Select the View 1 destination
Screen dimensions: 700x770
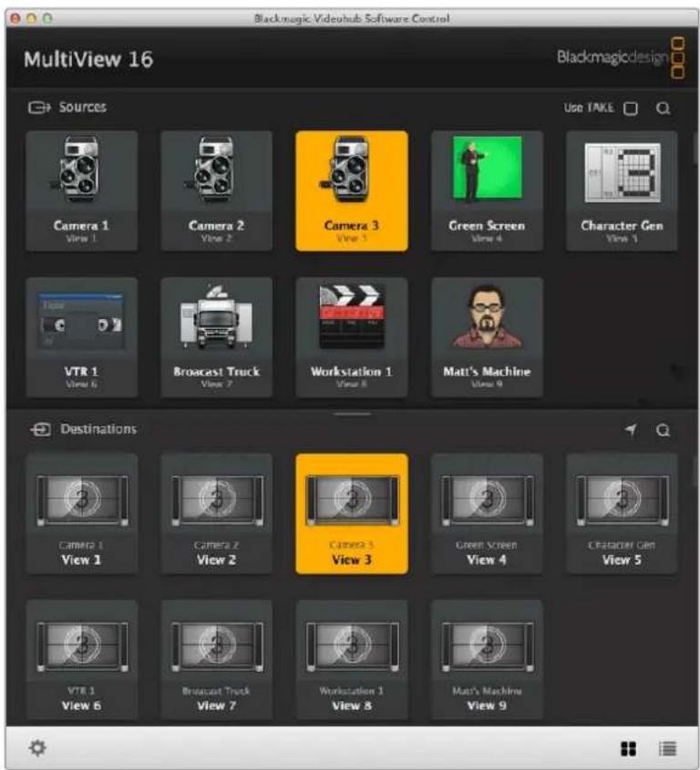81,514
